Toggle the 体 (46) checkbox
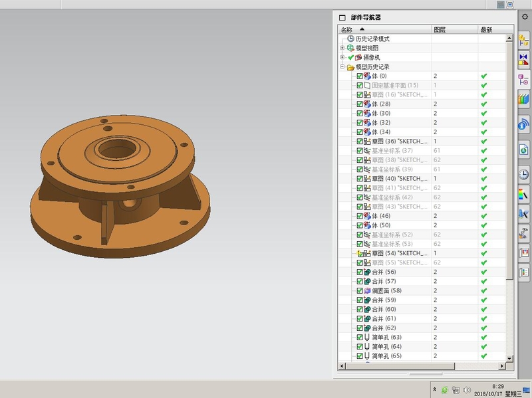 pos(360,216)
